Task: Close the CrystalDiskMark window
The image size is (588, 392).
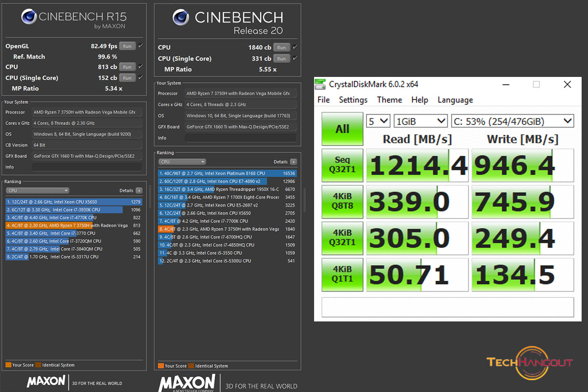Action: click(567, 84)
